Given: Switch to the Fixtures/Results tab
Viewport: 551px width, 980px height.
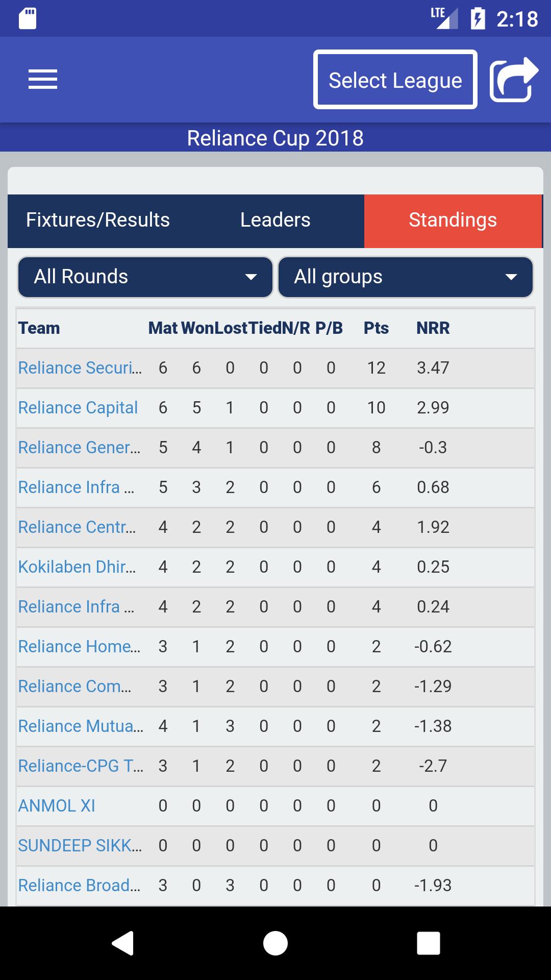Looking at the screenshot, I should (x=98, y=220).
